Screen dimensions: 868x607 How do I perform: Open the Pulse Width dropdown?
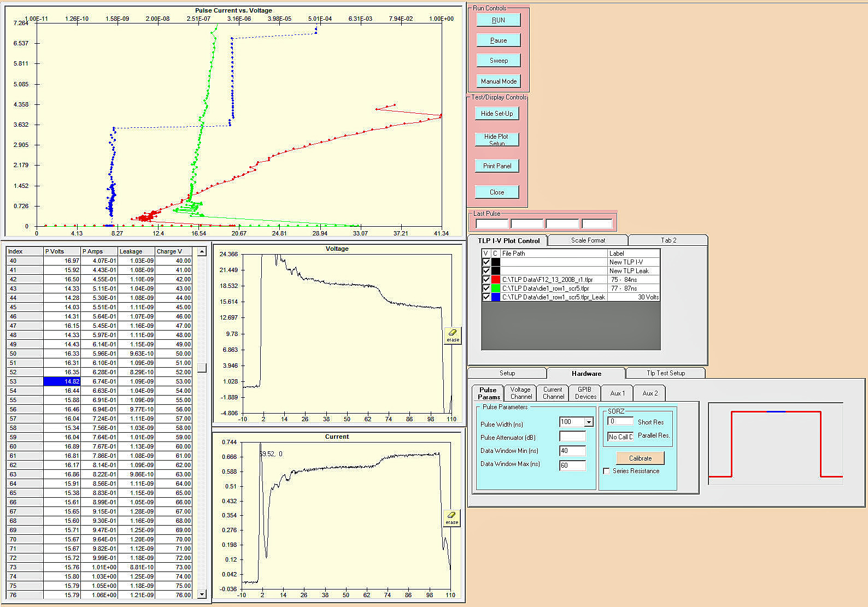(x=589, y=422)
